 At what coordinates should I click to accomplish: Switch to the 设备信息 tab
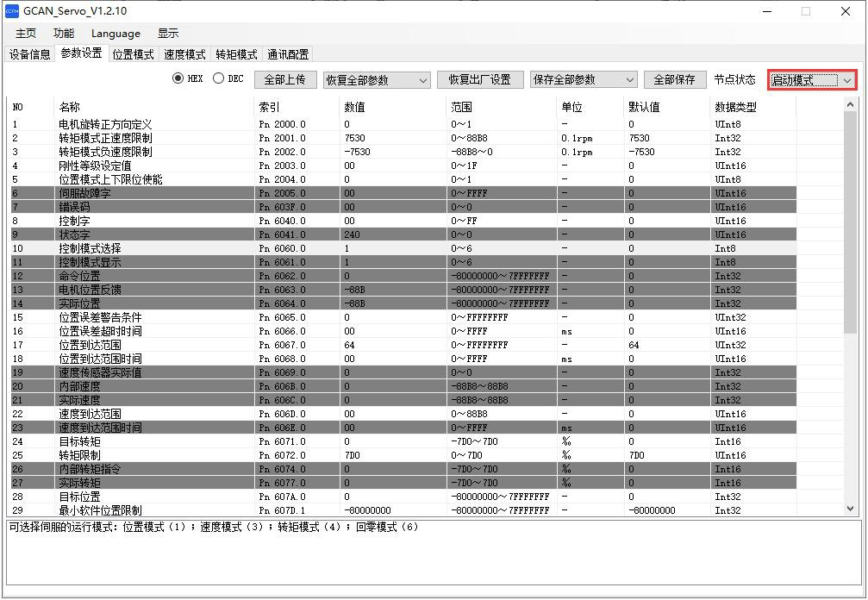[30, 54]
